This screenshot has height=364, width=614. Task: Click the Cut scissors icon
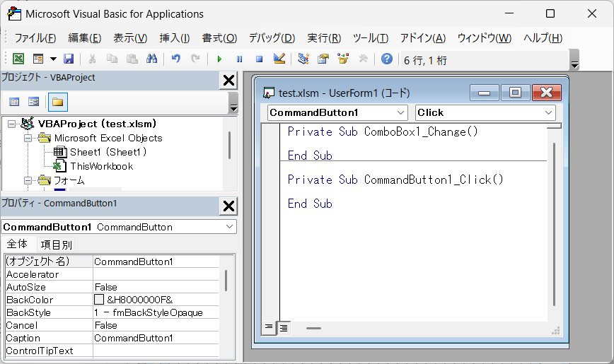click(x=93, y=59)
